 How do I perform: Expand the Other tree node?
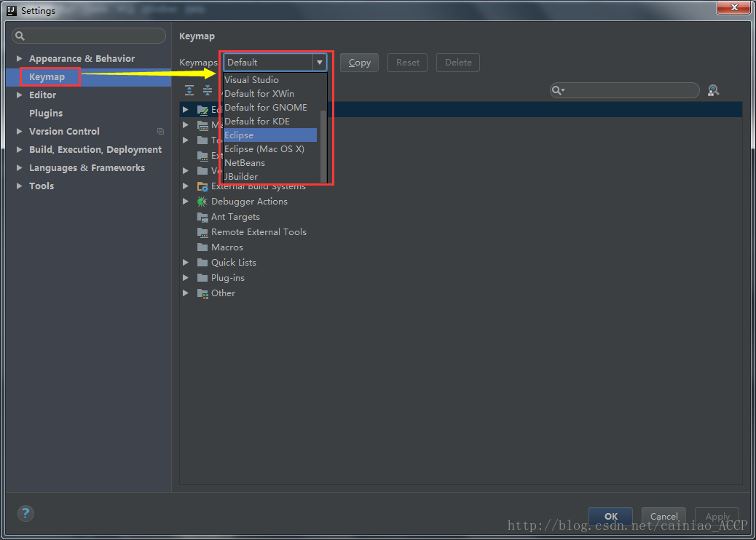tap(186, 293)
